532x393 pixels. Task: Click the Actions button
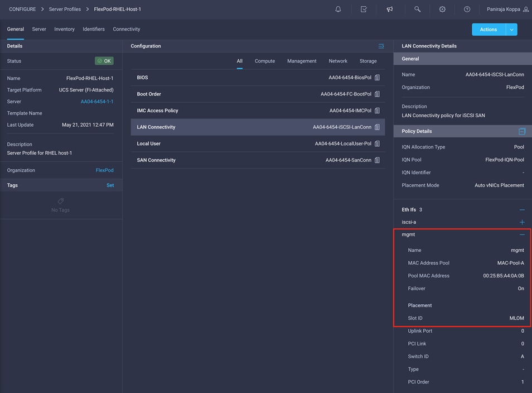(x=489, y=30)
